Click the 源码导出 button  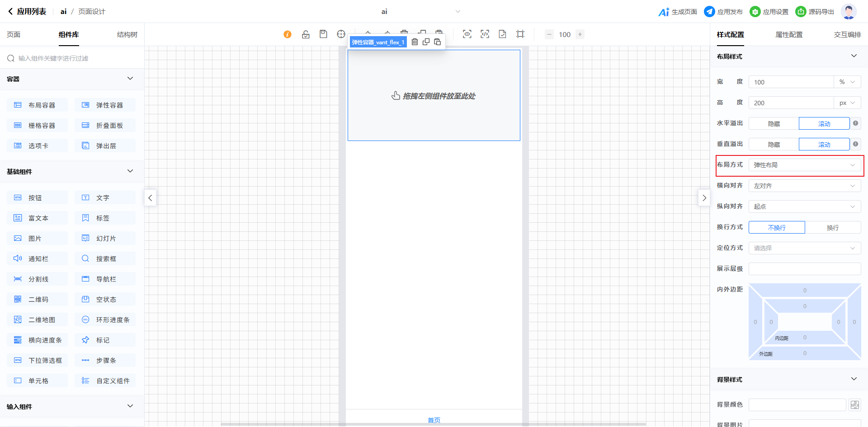point(815,12)
